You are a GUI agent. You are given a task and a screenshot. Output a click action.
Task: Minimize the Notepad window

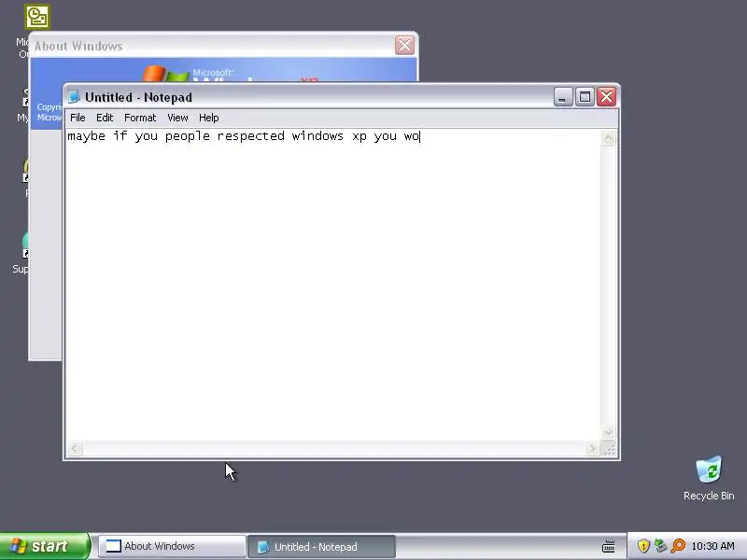tap(563, 97)
